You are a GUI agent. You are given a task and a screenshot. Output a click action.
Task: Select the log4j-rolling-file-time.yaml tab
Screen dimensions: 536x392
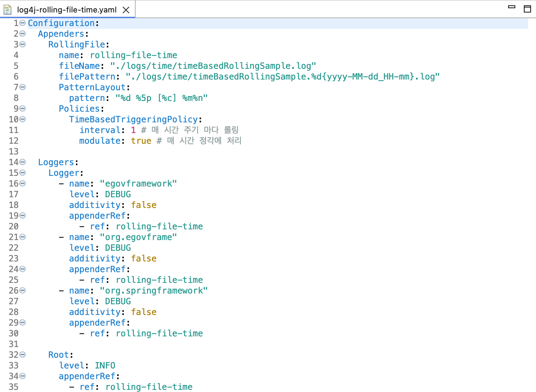[x=64, y=10]
